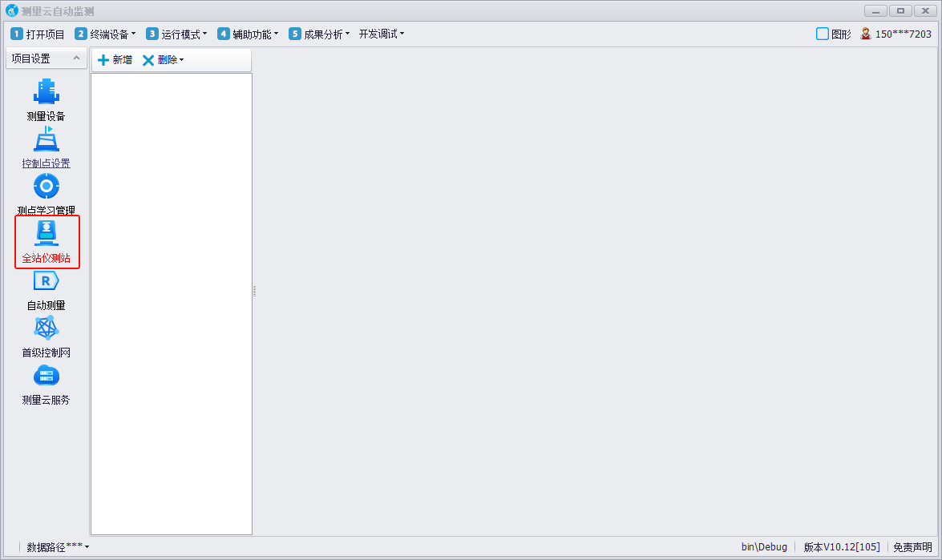Open the 自动测量 icon

(x=46, y=281)
